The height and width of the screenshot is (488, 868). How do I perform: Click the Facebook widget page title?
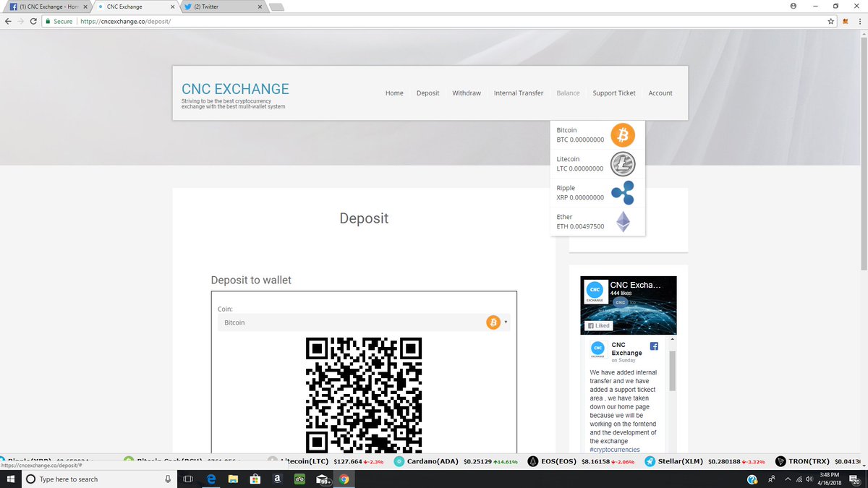pyautogui.click(x=635, y=285)
